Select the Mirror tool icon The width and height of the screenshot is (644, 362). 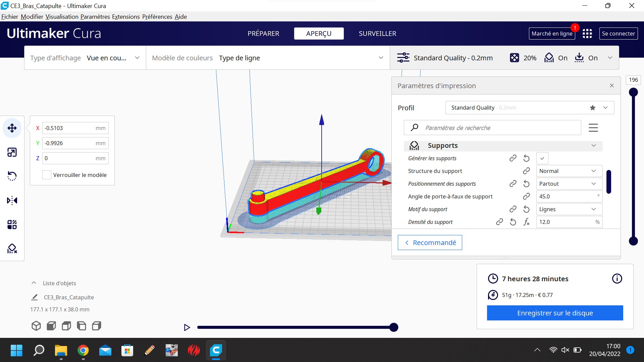(12, 200)
